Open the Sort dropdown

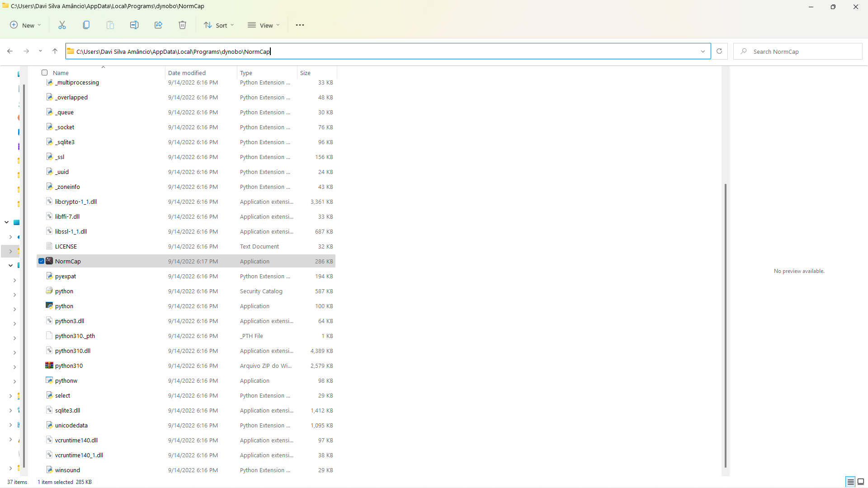click(219, 25)
